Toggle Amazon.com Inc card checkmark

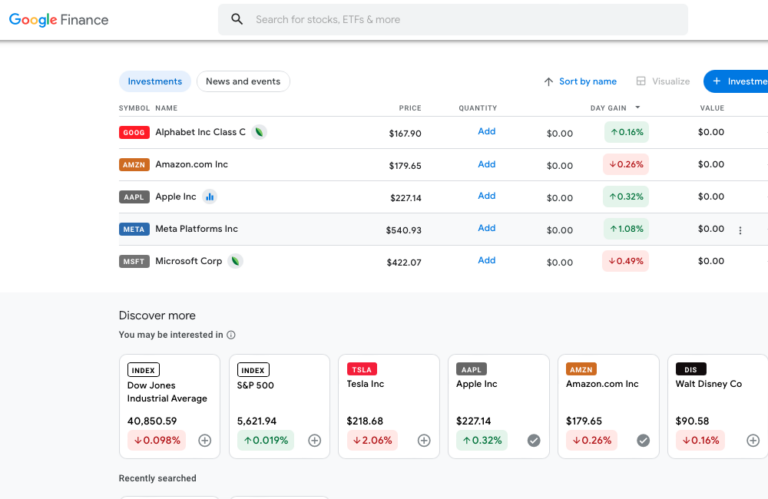click(x=643, y=440)
